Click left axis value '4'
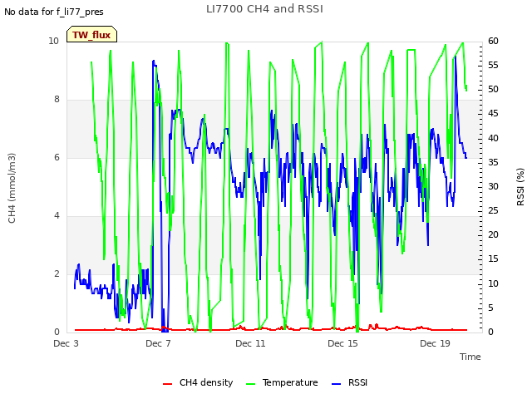This screenshot has height=399, width=532. point(57,216)
